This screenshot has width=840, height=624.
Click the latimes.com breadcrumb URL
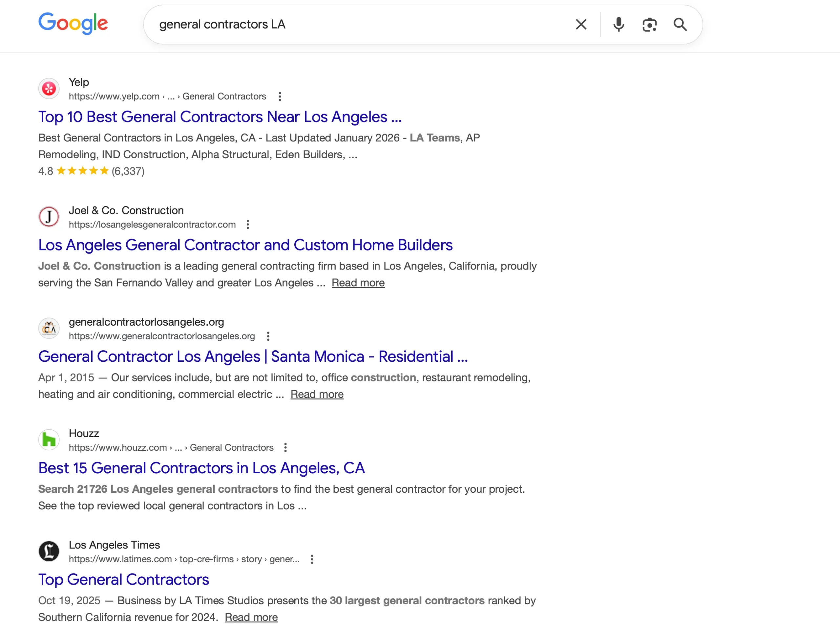pos(184,559)
